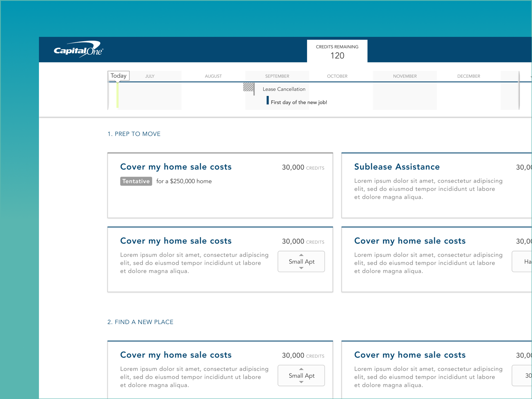Open the Small Apt selector in Find a New Place

(x=301, y=376)
